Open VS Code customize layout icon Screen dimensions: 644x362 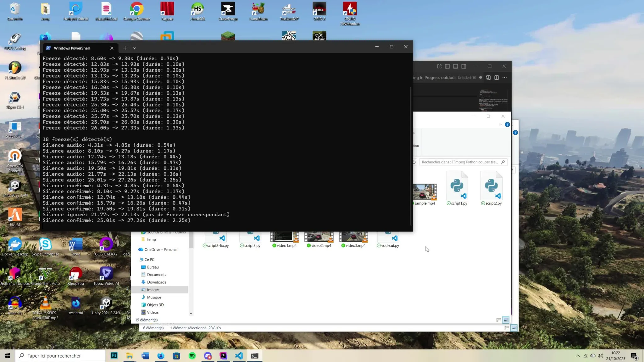pyautogui.click(x=439, y=66)
